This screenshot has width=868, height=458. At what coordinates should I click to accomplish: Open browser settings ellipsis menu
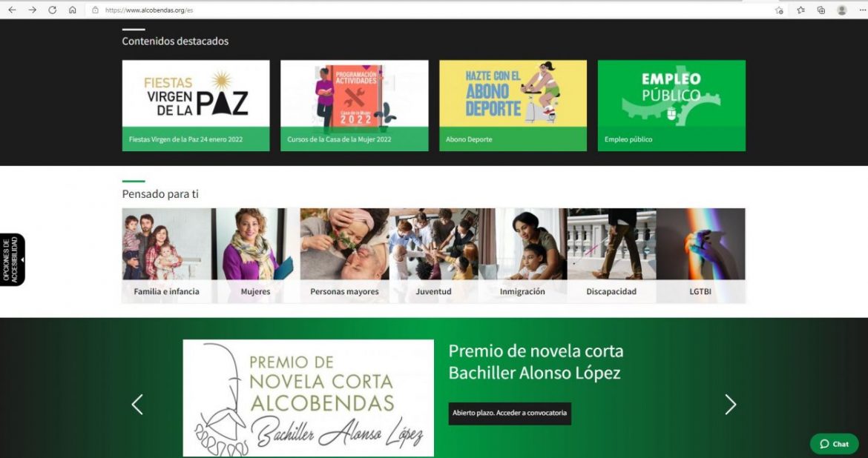pyautogui.click(x=862, y=10)
